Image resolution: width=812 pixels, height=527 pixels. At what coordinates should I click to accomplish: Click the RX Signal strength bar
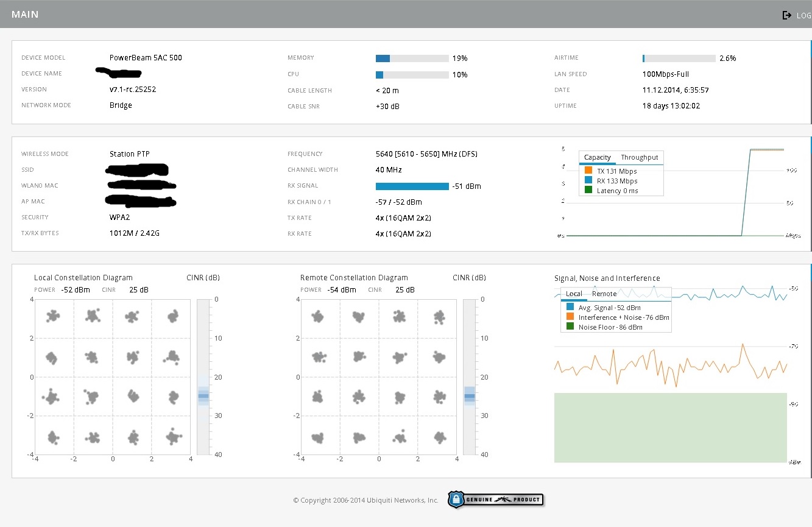pyautogui.click(x=412, y=186)
